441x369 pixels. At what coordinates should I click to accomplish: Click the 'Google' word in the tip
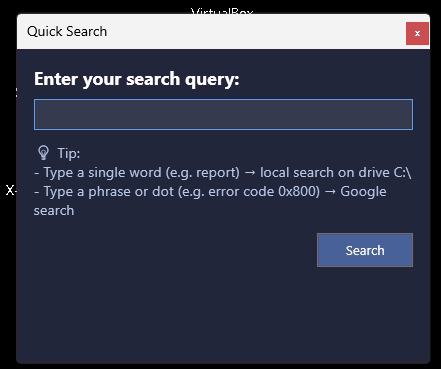click(x=363, y=192)
